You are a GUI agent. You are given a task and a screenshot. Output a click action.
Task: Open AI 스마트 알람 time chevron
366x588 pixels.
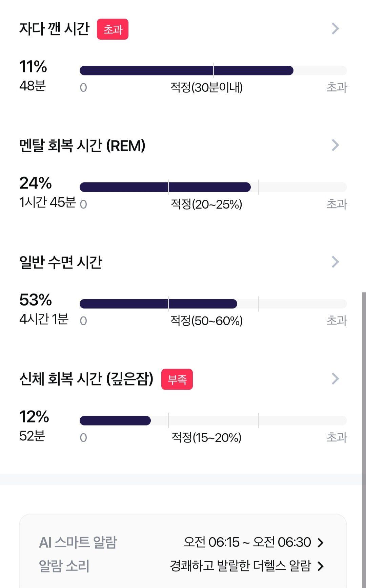coord(321,543)
